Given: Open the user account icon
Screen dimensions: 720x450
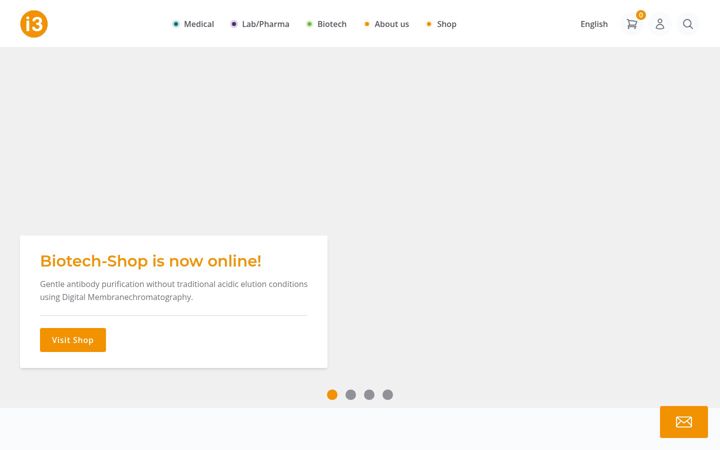Looking at the screenshot, I should click(660, 24).
